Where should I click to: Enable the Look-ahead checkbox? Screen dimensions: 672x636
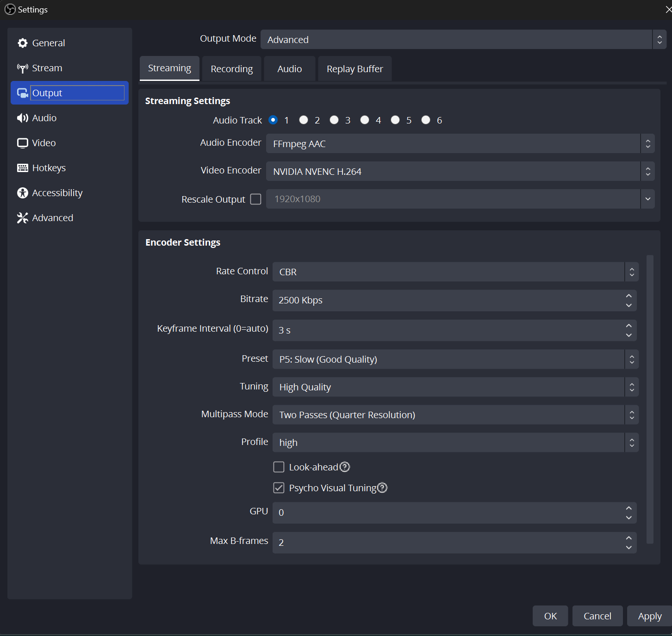279,467
